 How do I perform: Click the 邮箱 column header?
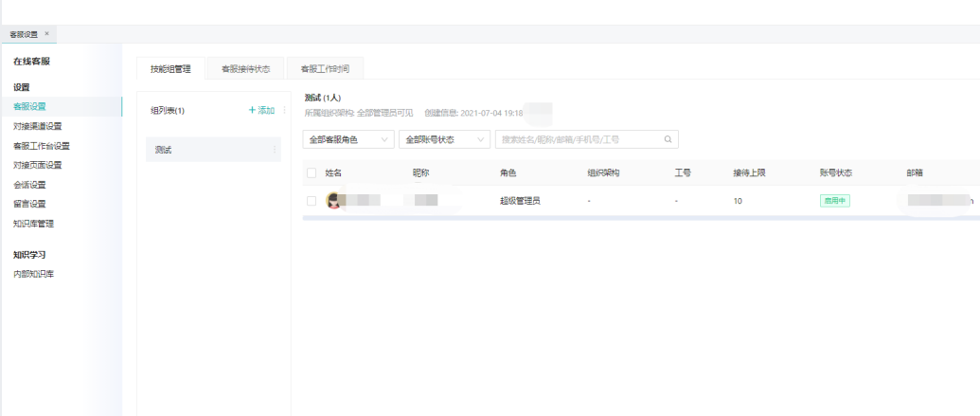(x=915, y=173)
